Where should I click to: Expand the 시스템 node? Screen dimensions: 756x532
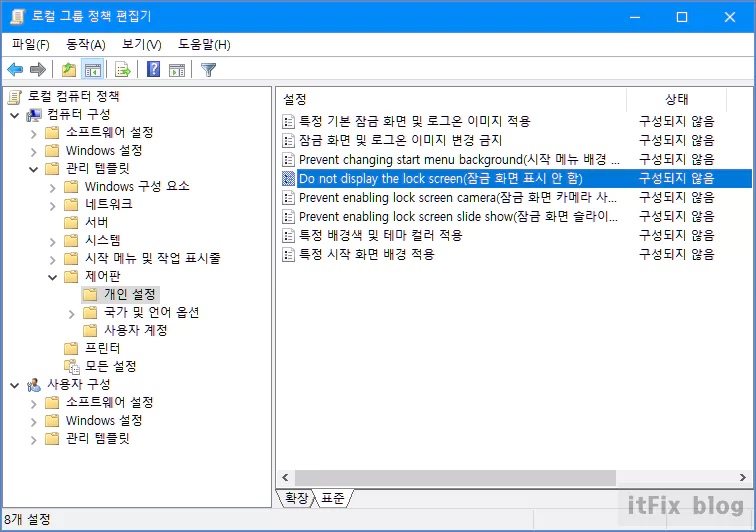[x=53, y=242]
